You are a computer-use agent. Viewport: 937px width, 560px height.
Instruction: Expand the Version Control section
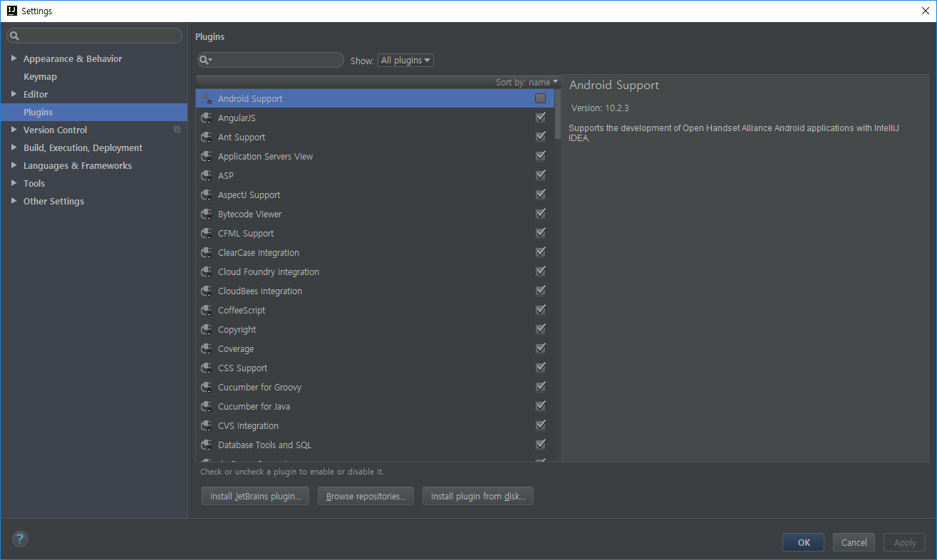[14, 130]
